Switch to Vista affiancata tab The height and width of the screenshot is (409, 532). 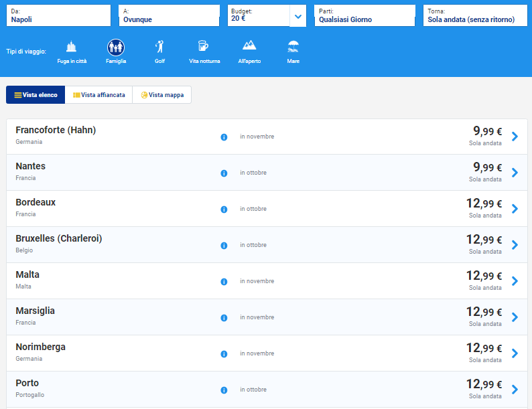(x=98, y=95)
